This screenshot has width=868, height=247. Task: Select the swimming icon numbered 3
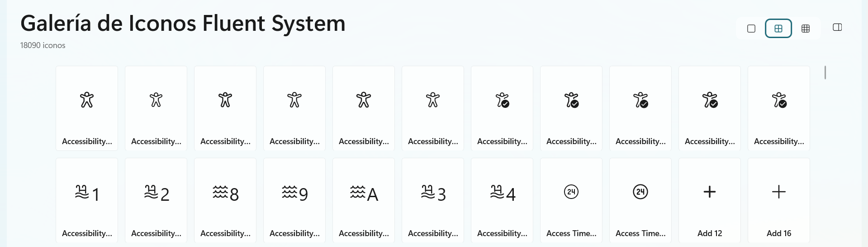433,200
